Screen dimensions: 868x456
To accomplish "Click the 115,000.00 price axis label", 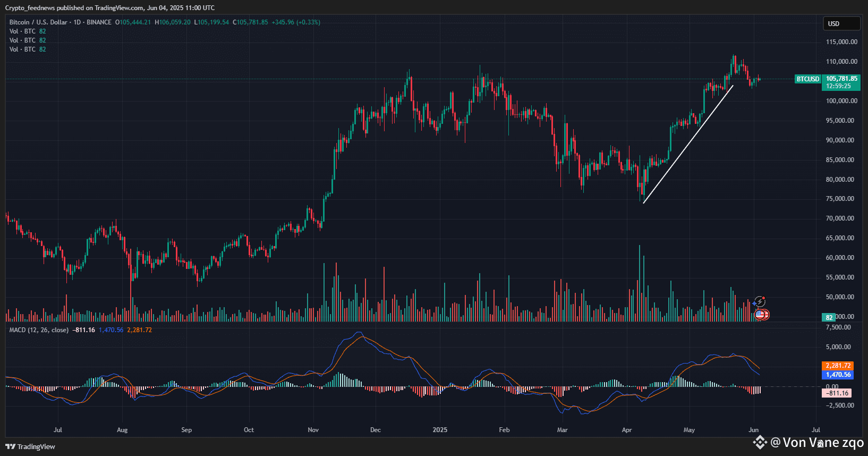I will tap(841, 42).
